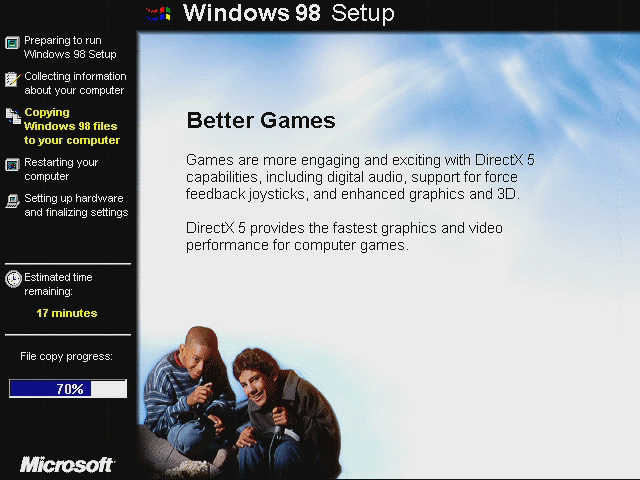
Task: Click the File copy progress label
Action: [67, 357]
